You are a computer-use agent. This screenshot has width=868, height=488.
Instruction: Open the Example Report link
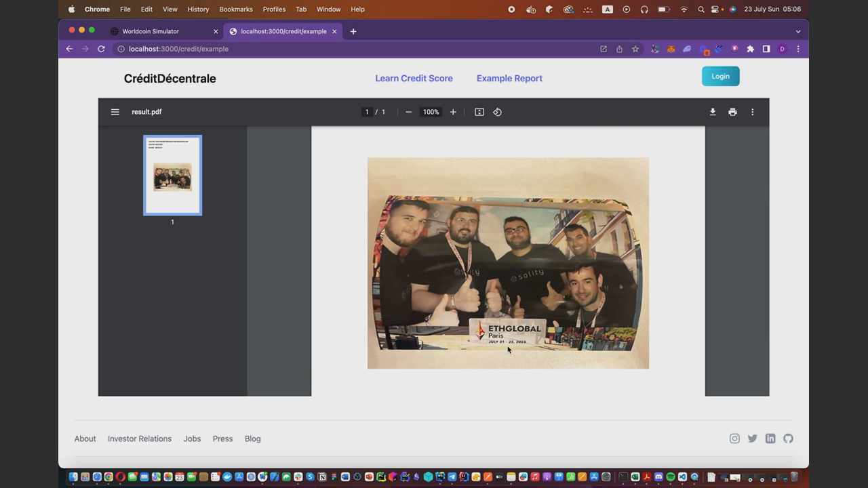509,78
